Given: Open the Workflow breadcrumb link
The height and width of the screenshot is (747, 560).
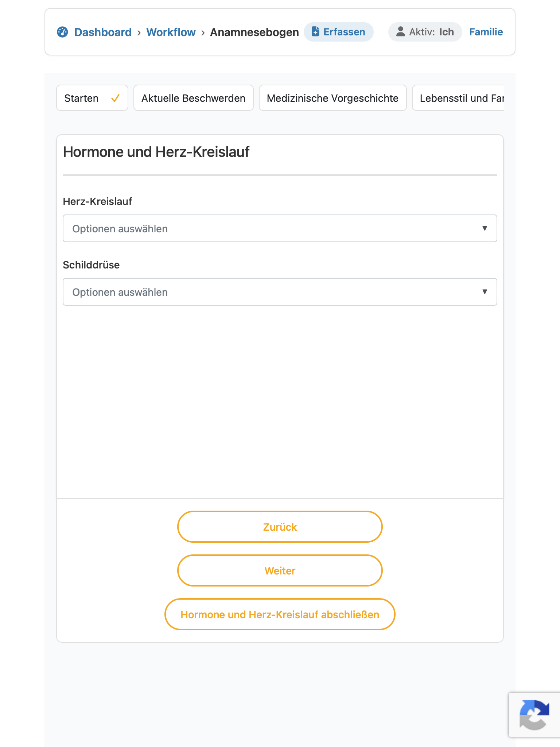Looking at the screenshot, I should [x=171, y=32].
